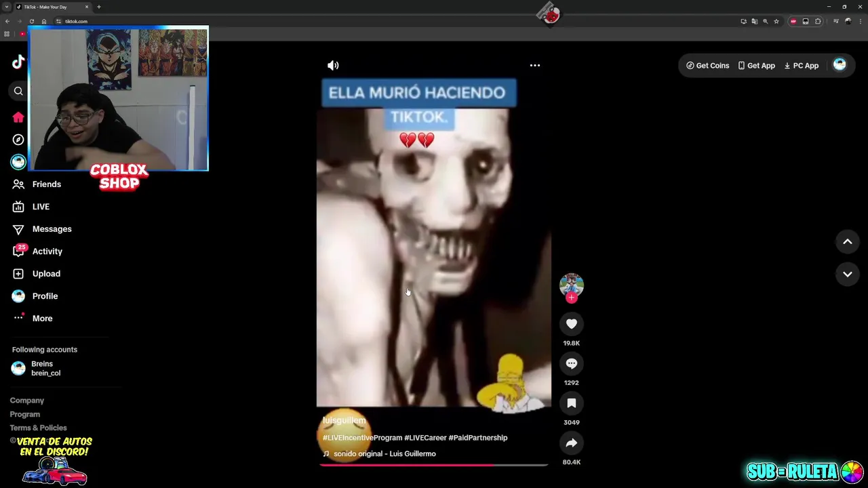
Task: Click the browser home button
Action: coord(44,21)
